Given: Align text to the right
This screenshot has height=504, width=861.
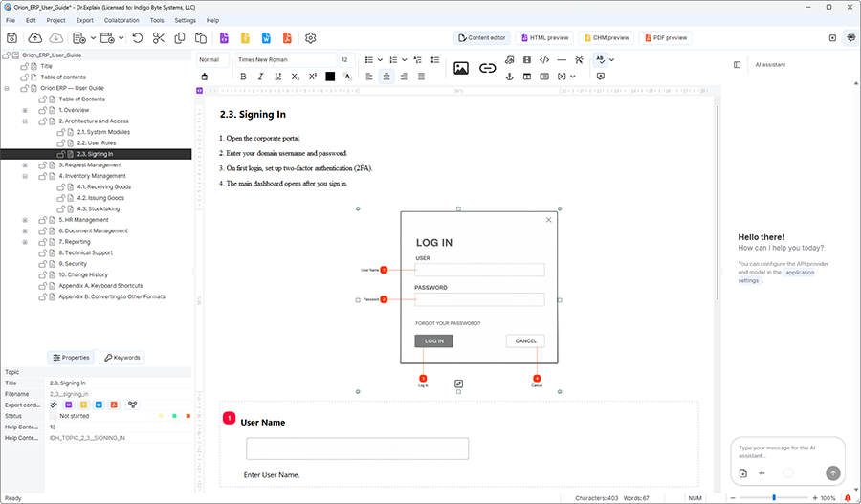Looking at the screenshot, I should click(x=404, y=77).
